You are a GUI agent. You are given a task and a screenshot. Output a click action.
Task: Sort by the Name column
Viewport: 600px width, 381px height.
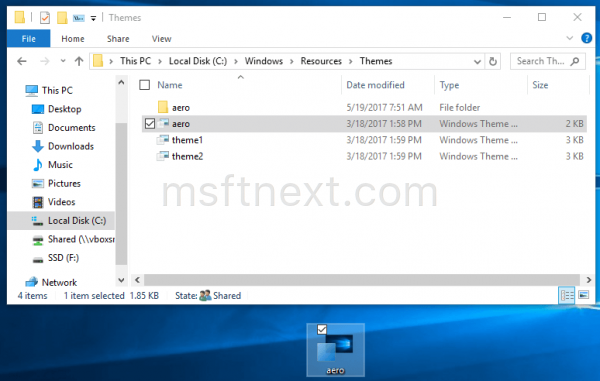[x=170, y=85]
